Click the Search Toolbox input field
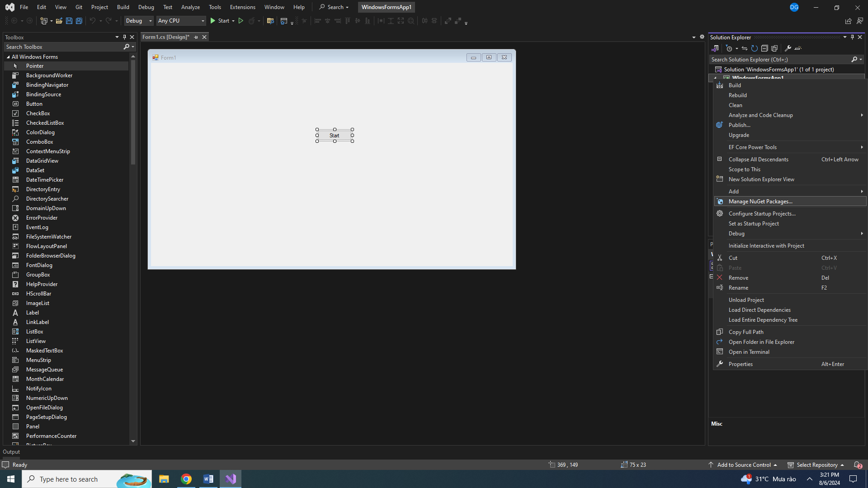 63,47
